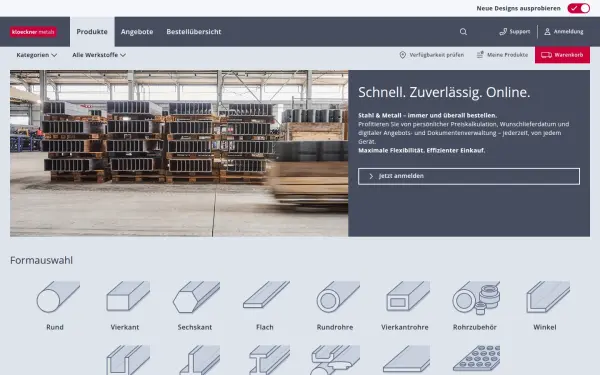Click the truck icon in Warenkorb
This screenshot has width=600, height=375.
(x=546, y=55)
